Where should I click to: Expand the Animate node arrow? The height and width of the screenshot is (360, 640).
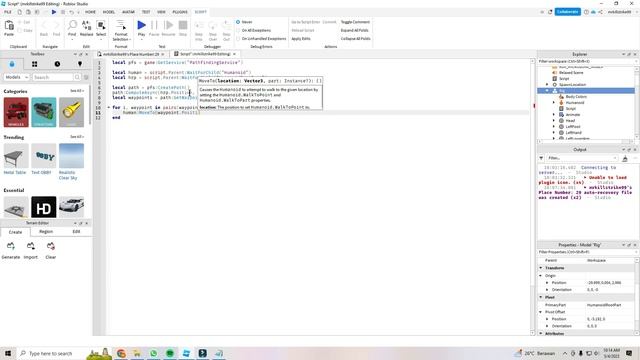tap(554, 115)
